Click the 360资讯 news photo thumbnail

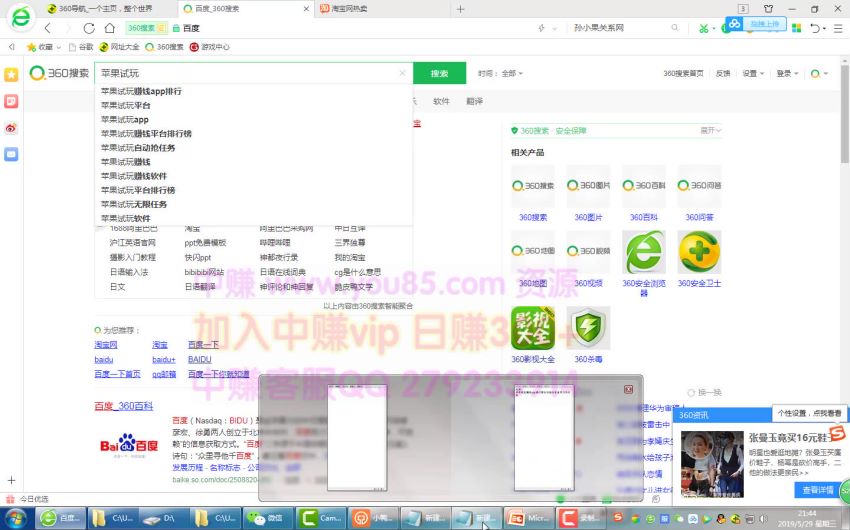coord(712,464)
